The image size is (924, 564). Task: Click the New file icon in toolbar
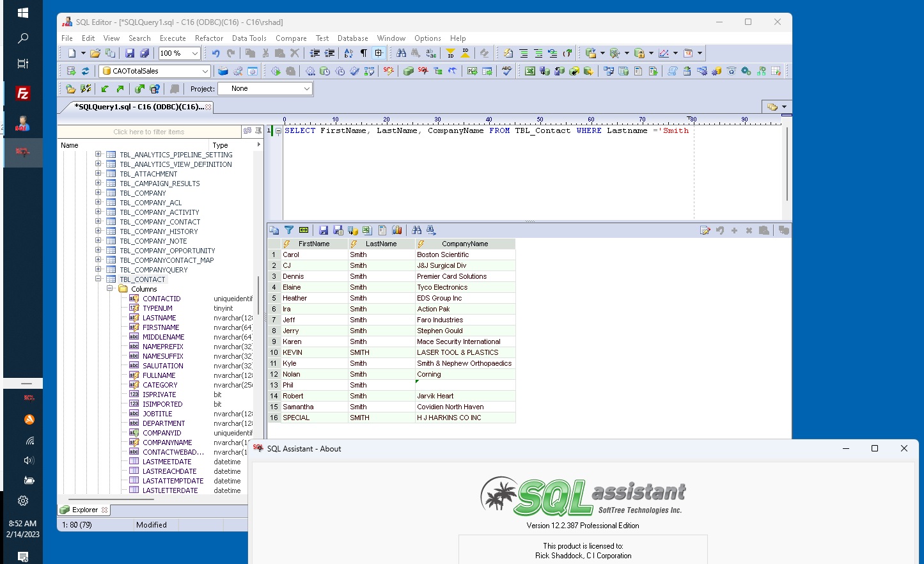point(72,53)
